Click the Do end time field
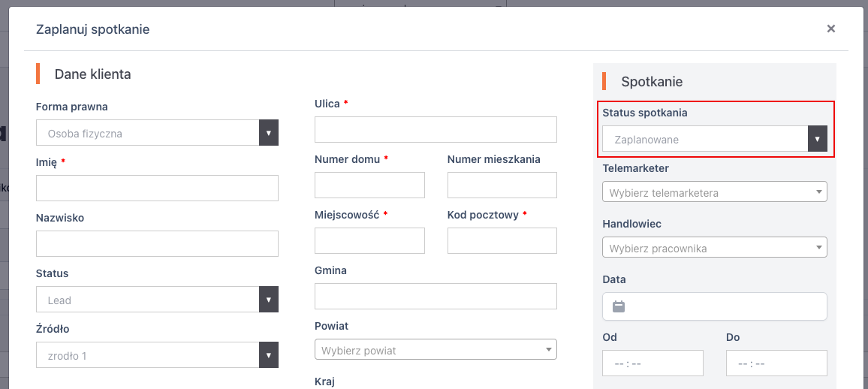This screenshot has height=389, width=868. pos(776,363)
